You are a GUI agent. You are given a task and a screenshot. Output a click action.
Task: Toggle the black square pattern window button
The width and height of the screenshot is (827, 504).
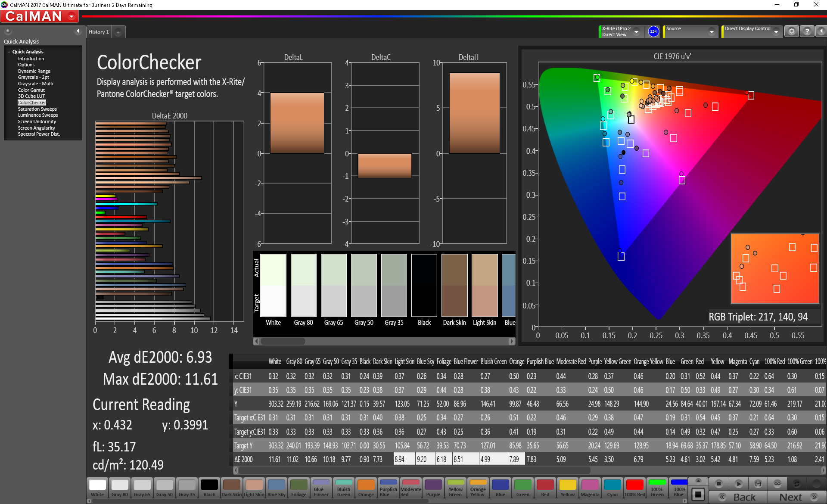tap(698, 494)
